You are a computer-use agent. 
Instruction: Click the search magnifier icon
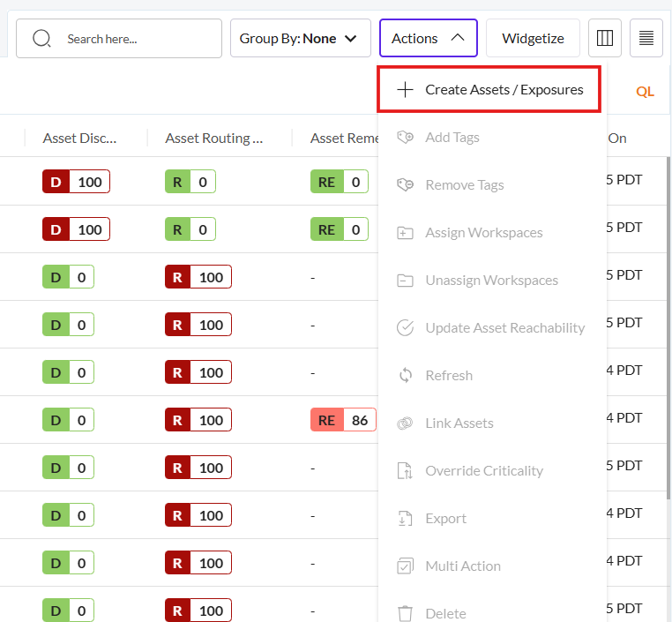(x=41, y=39)
